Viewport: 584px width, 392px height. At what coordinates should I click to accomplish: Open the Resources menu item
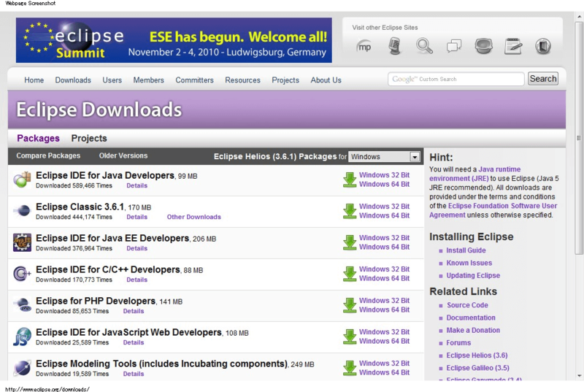242,80
